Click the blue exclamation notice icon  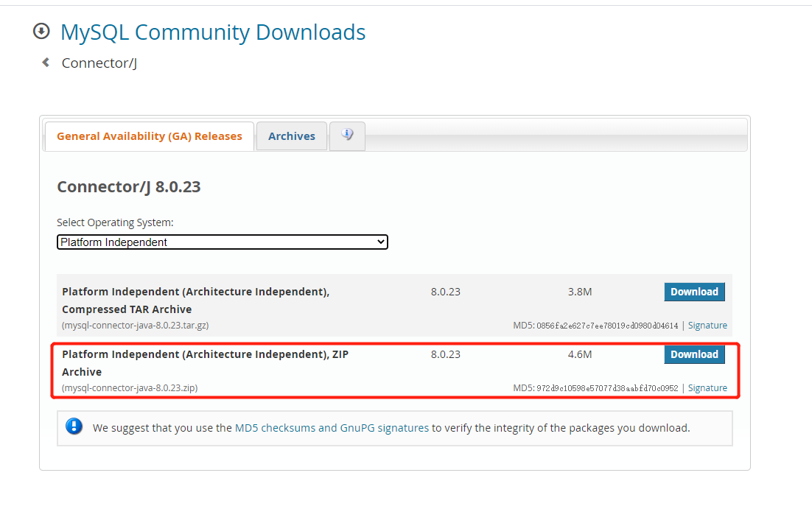click(x=74, y=426)
